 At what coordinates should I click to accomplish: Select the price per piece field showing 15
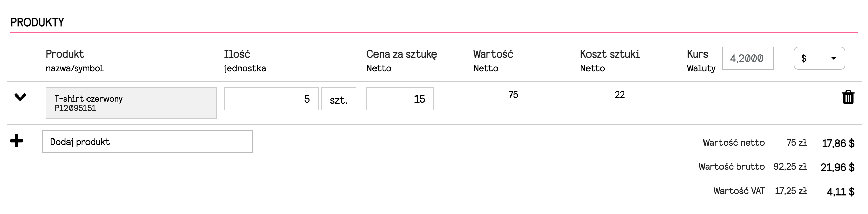pyautogui.click(x=400, y=99)
